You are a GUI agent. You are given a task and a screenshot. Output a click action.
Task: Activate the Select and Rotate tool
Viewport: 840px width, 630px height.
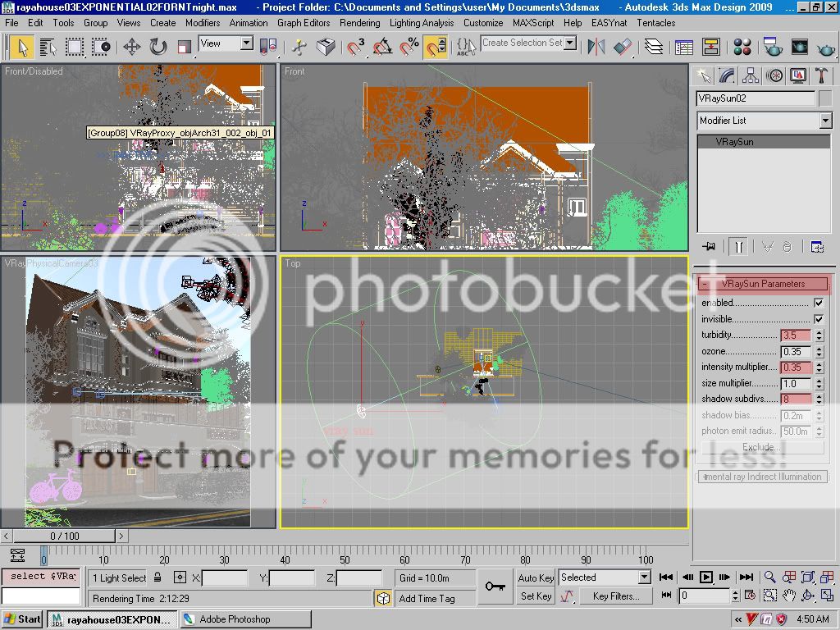158,47
